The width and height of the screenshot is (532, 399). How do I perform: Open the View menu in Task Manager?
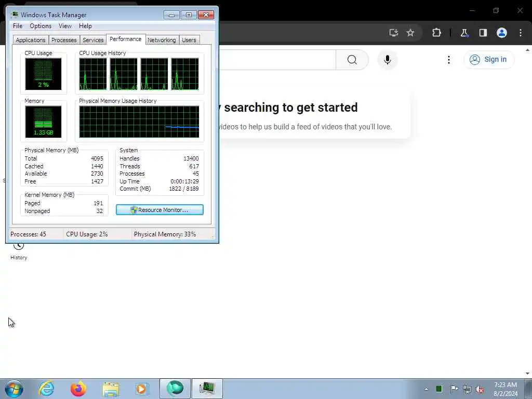click(65, 26)
